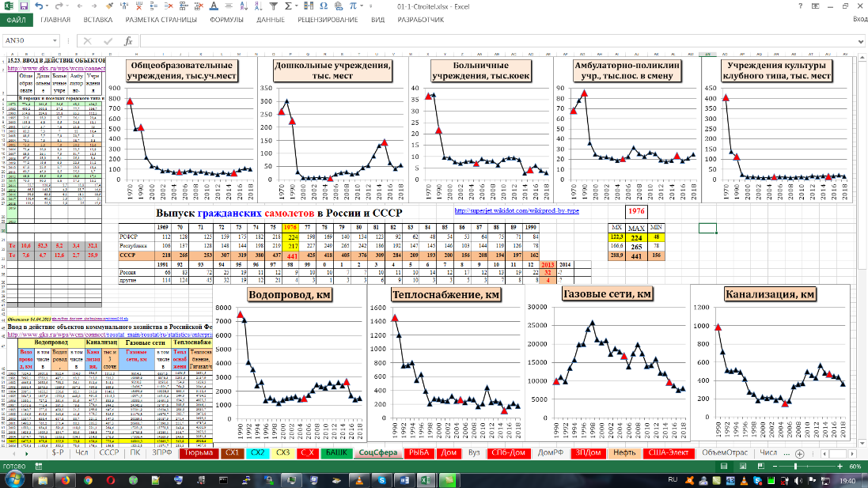This screenshot has height=488, width=868.
Task: Open the superjet.wikidot.com hyperlink
Action: coord(517,211)
